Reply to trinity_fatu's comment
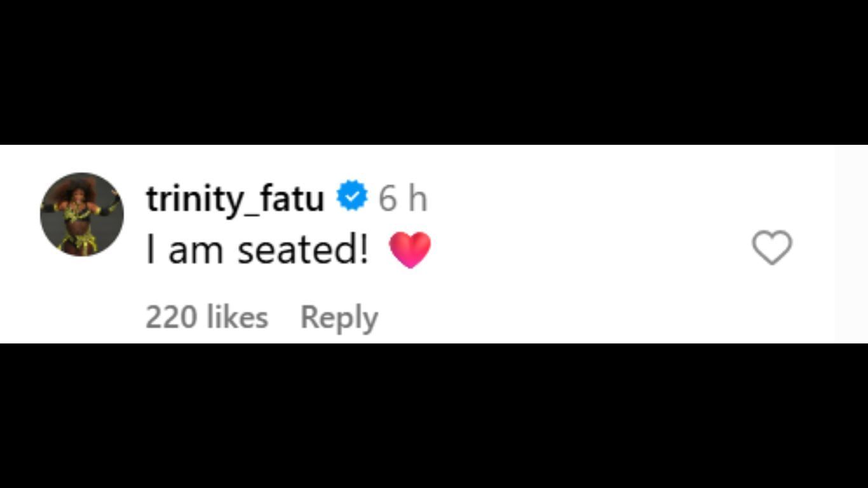This screenshot has width=868, height=488. tap(339, 317)
